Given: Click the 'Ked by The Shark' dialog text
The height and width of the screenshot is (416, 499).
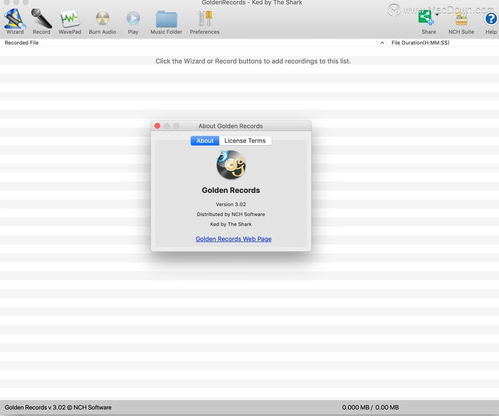Looking at the screenshot, I should 231,224.
